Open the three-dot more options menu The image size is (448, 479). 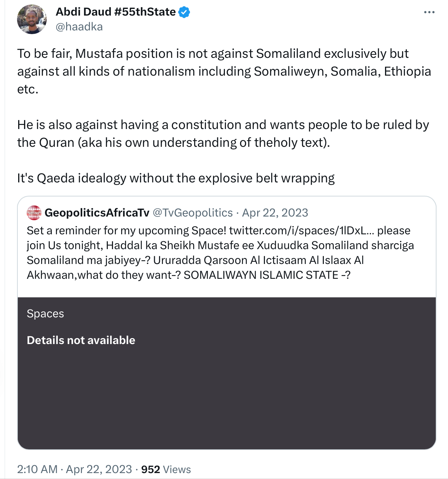(x=429, y=12)
